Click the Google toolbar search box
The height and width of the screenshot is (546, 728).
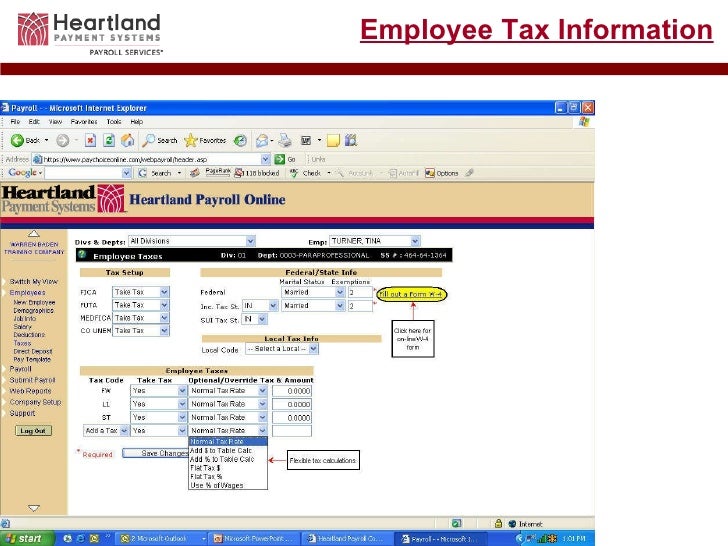coord(88,173)
